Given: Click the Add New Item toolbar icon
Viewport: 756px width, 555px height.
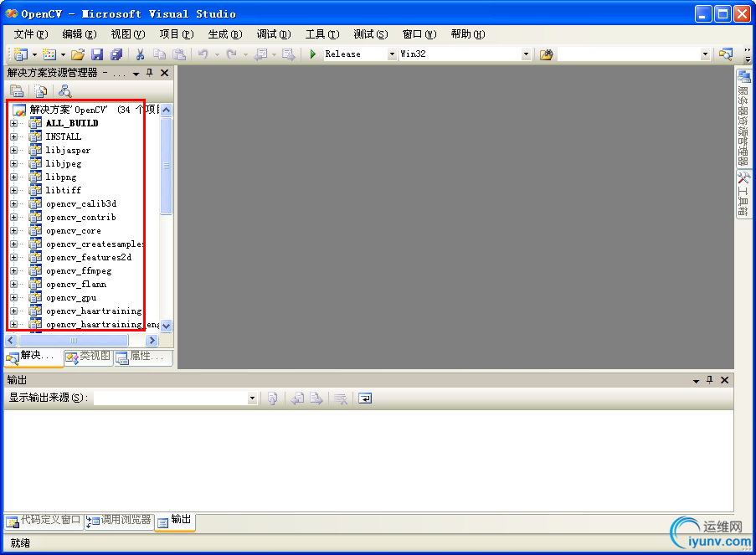Looking at the screenshot, I should tap(49, 54).
